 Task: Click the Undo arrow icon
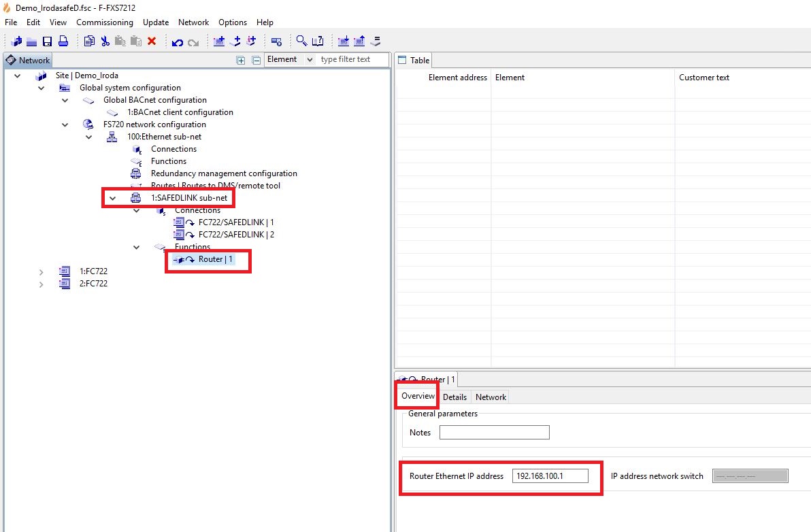(178, 41)
